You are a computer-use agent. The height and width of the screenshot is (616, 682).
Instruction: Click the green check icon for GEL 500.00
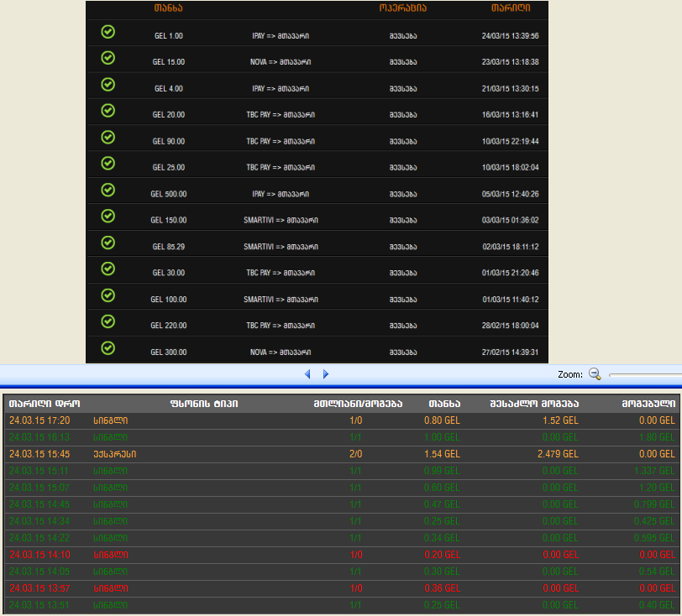tap(108, 190)
